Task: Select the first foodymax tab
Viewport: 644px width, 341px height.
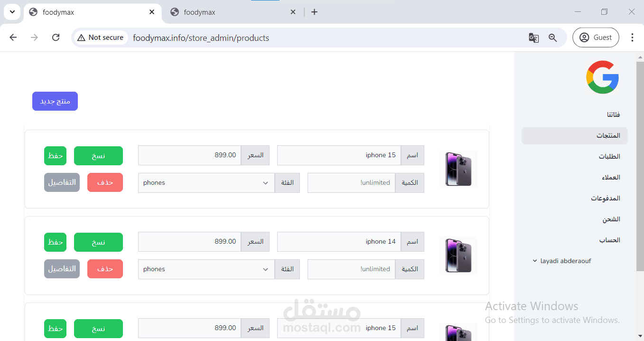Action: [x=92, y=12]
